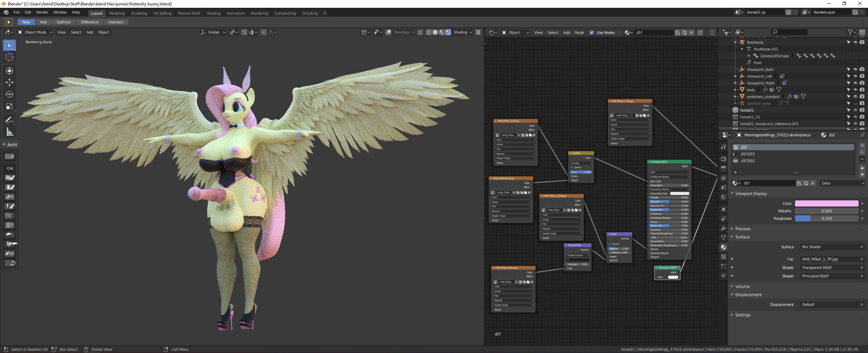Hide the body object in the viewport
This screenshot has height=353, width=868.
pyautogui.click(x=855, y=90)
